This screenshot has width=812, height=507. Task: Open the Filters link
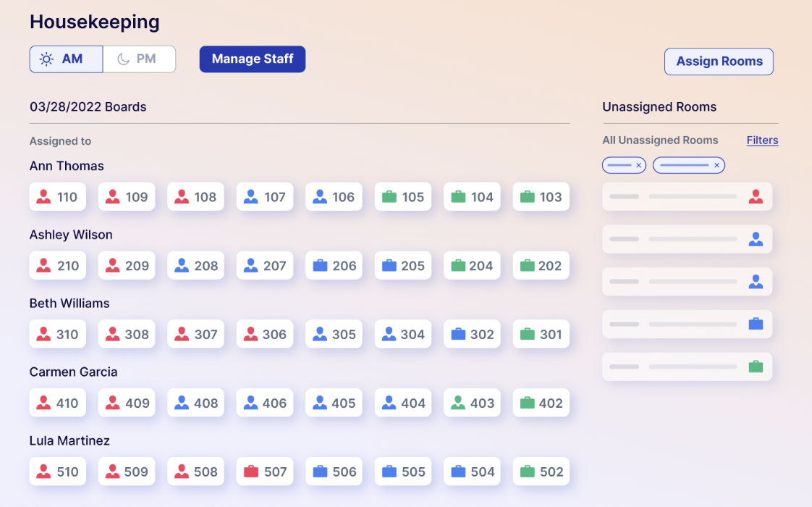click(x=762, y=140)
